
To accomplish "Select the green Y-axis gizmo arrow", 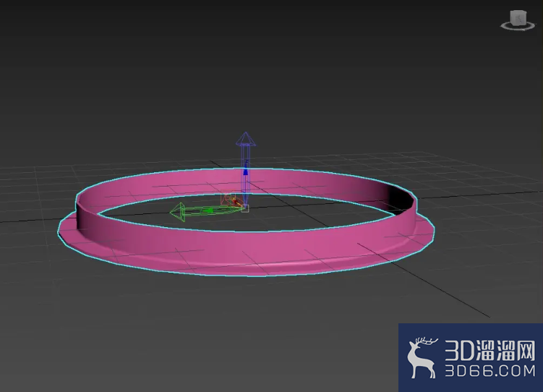I will (x=205, y=211).
